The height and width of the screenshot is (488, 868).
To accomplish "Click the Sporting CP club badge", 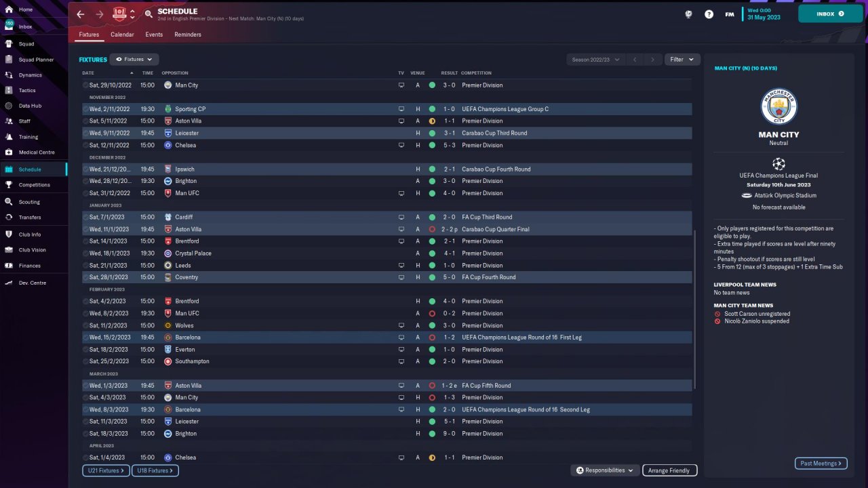I will tap(168, 109).
